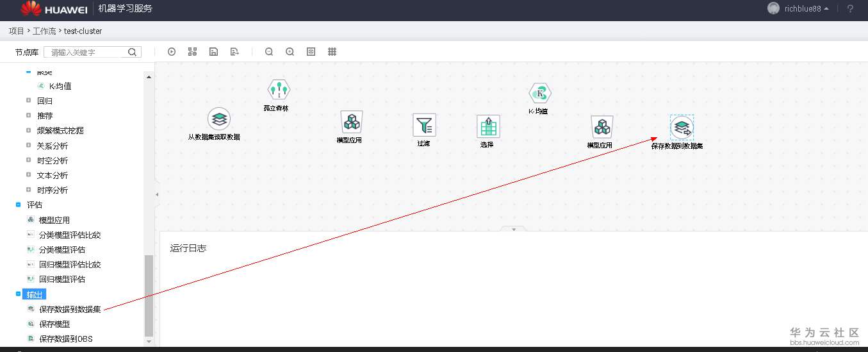Select the 过滤 filter node
868x352 pixels.
(x=424, y=125)
